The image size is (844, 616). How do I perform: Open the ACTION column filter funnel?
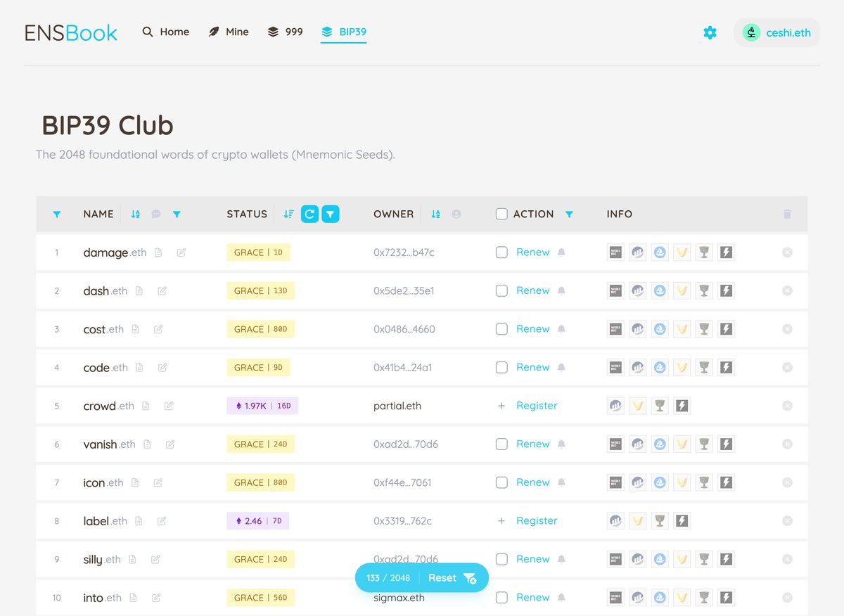coord(569,214)
